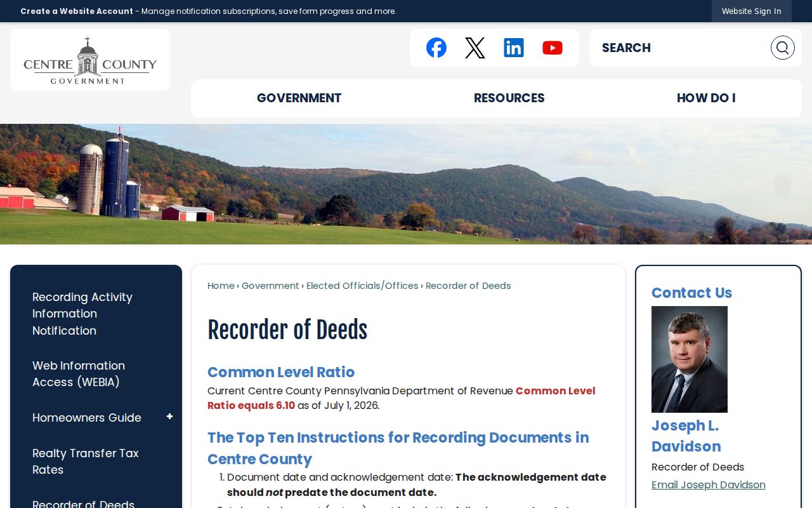Click Recorder of Deeds breadcrumb
The height and width of the screenshot is (508, 812).
468,286
